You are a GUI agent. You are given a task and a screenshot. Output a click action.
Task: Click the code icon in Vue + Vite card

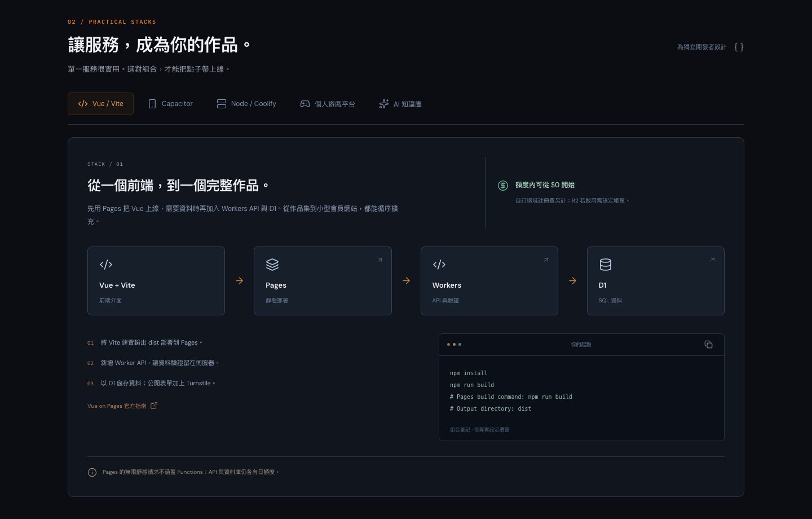[106, 265]
